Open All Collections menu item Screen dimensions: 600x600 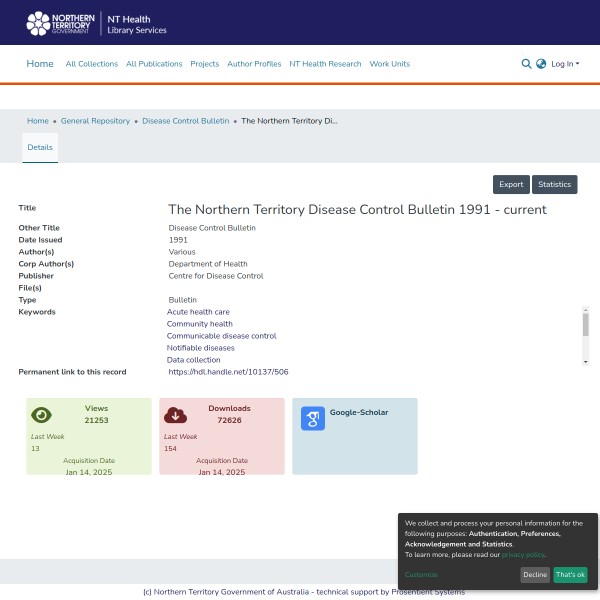coord(91,64)
